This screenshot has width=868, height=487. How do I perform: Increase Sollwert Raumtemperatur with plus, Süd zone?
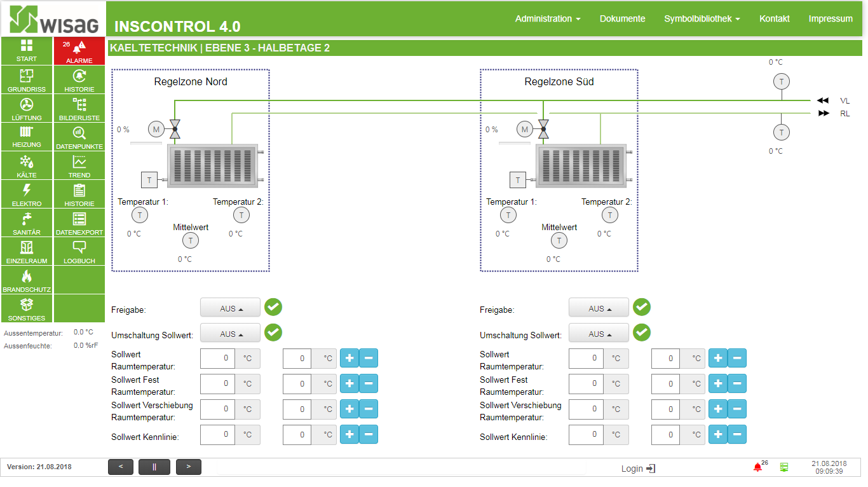(718, 358)
